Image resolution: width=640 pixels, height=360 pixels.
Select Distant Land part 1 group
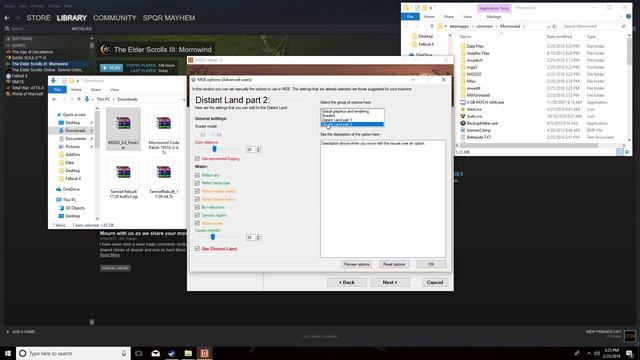point(336,120)
